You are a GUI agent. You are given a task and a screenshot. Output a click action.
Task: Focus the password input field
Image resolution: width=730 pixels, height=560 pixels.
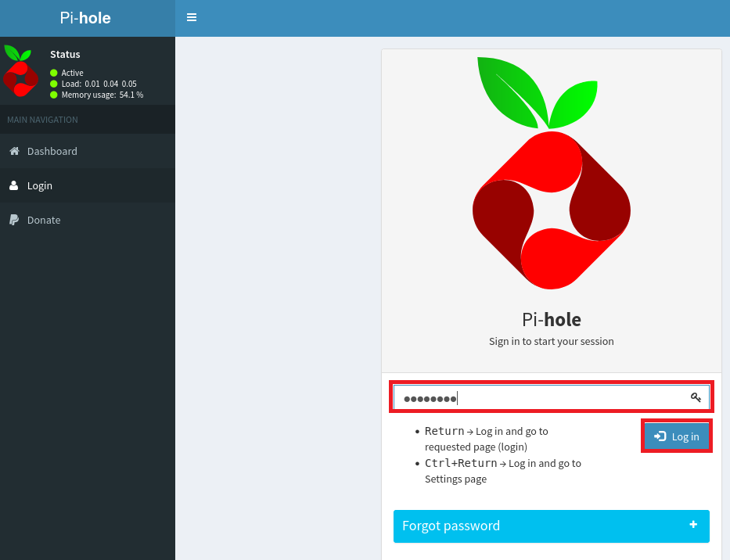[540, 397]
